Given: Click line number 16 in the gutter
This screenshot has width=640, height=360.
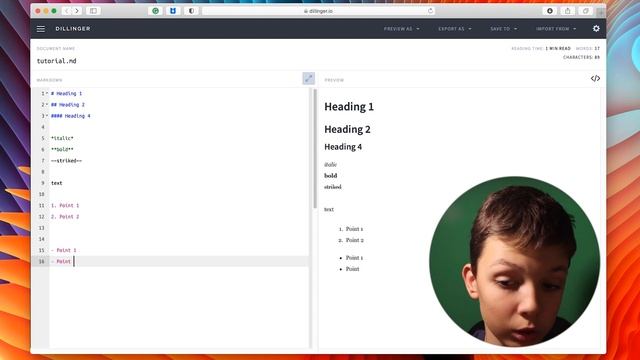Looking at the screenshot, I should tap(42, 261).
